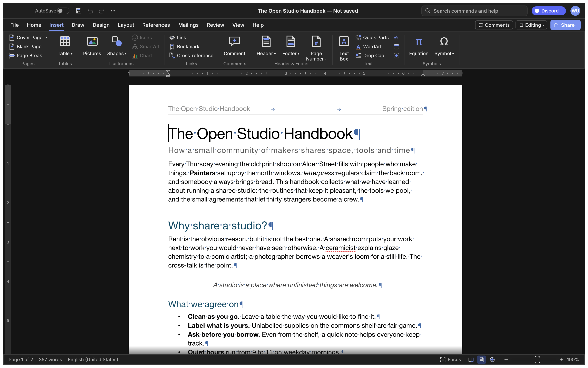Expand the Page Number dropdown

pyautogui.click(x=316, y=48)
